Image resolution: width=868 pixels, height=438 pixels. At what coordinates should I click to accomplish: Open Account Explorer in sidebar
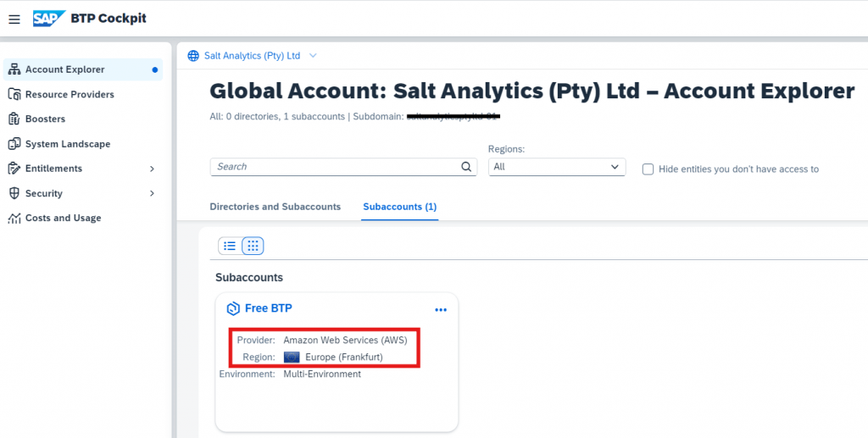click(x=83, y=69)
